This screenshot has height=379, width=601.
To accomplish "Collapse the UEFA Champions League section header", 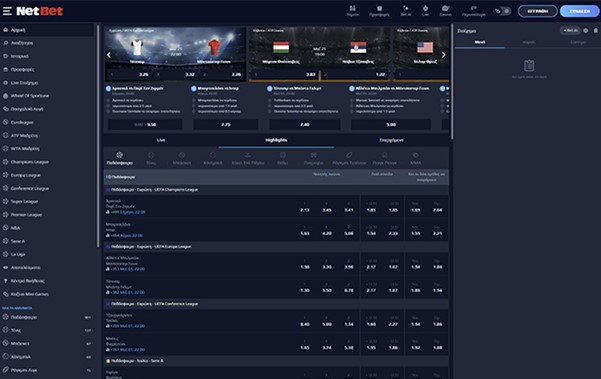I will (x=276, y=190).
